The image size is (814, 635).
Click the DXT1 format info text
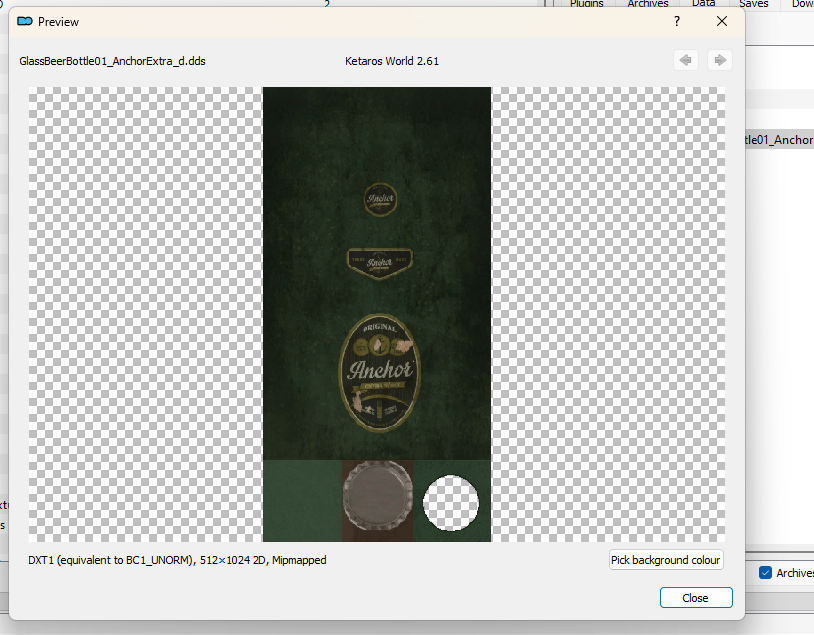(x=177, y=560)
